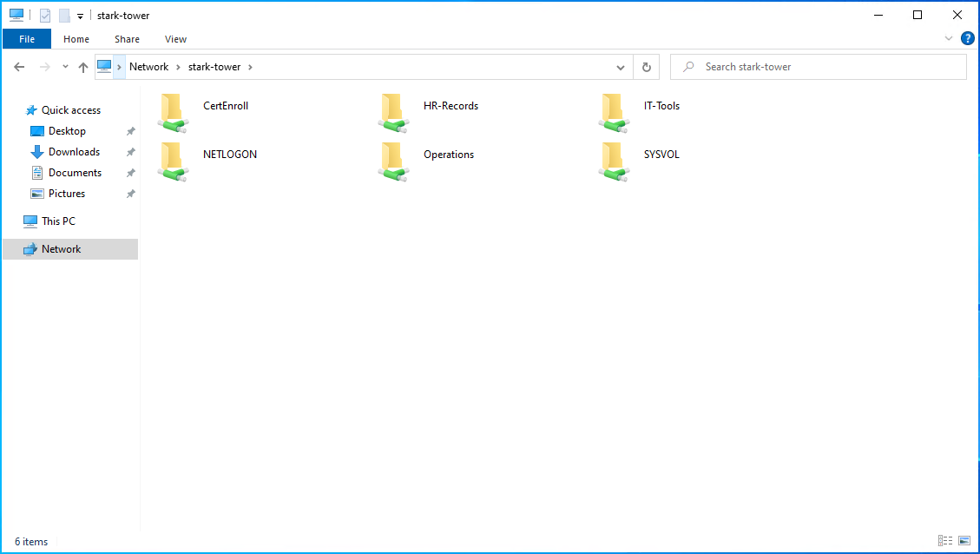Switch to Large icons view in status bar
The image size is (980, 554).
(964, 540)
